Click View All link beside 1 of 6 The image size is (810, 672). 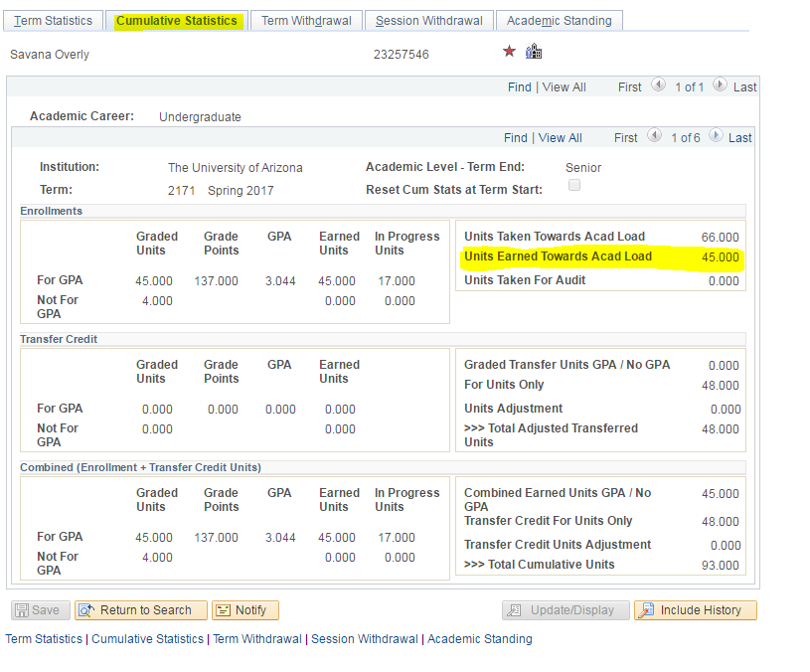(x=560, y=138)
